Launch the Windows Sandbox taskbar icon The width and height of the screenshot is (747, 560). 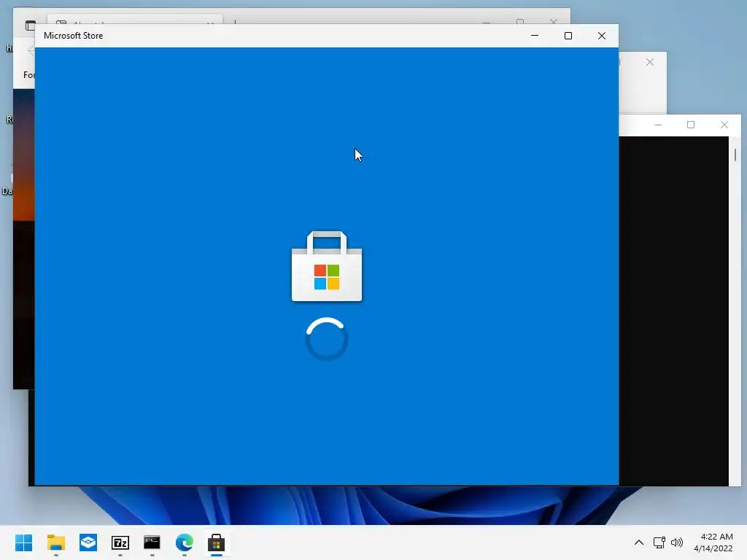88,542
